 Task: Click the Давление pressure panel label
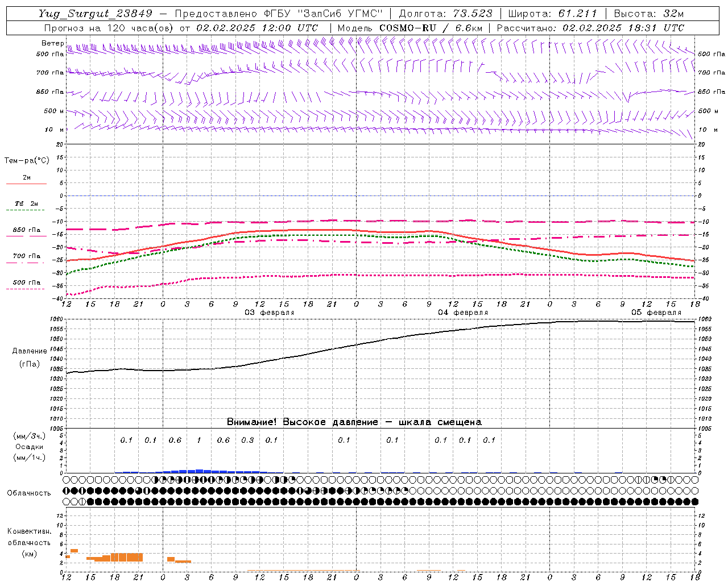click(29, 351)
